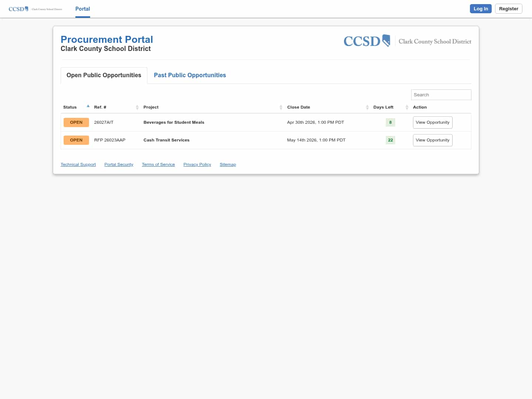Click the CCSD logo inside the Procurement Portal card
This screenshot has height=399, width=532.
click(406, 41)
